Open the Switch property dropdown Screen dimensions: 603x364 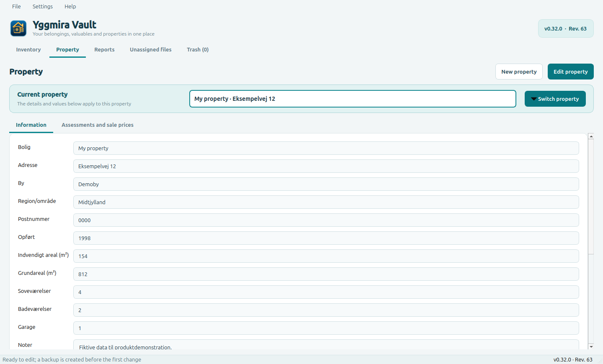tap(555, 99)
